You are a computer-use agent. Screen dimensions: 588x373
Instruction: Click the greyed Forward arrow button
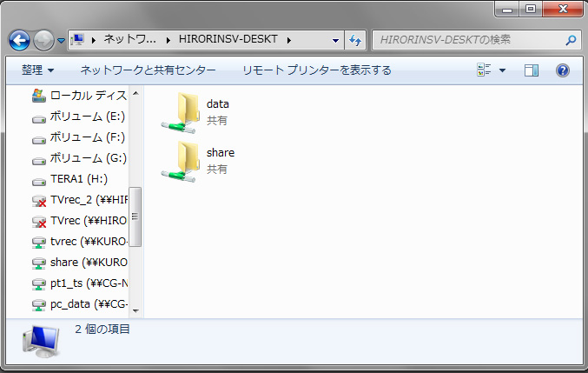43,40
